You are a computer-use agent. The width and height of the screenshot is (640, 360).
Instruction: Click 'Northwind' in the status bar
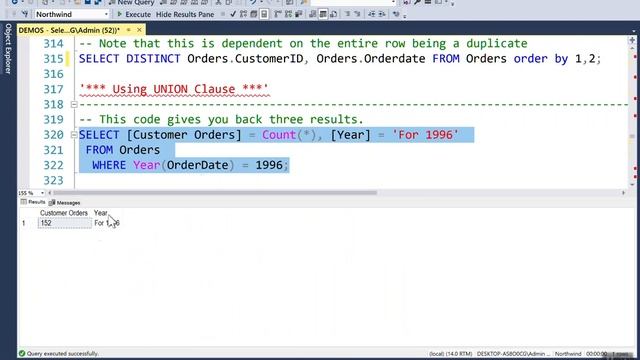pos(568,354)
